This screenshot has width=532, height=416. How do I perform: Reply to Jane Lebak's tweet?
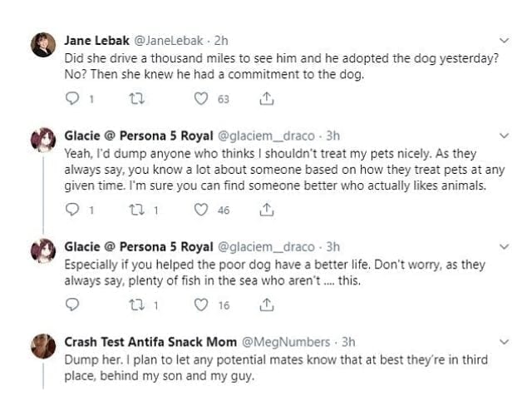click(72, 99)
